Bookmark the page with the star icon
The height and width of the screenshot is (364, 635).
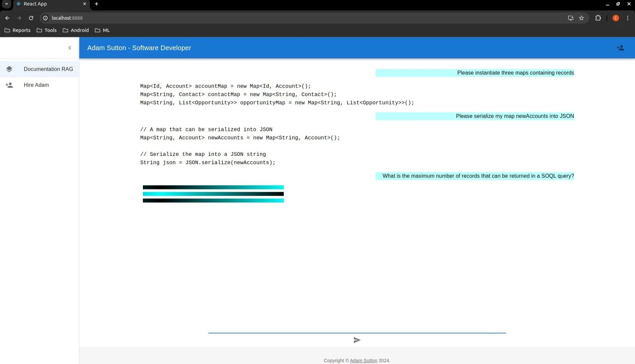(x=582, y=18)
